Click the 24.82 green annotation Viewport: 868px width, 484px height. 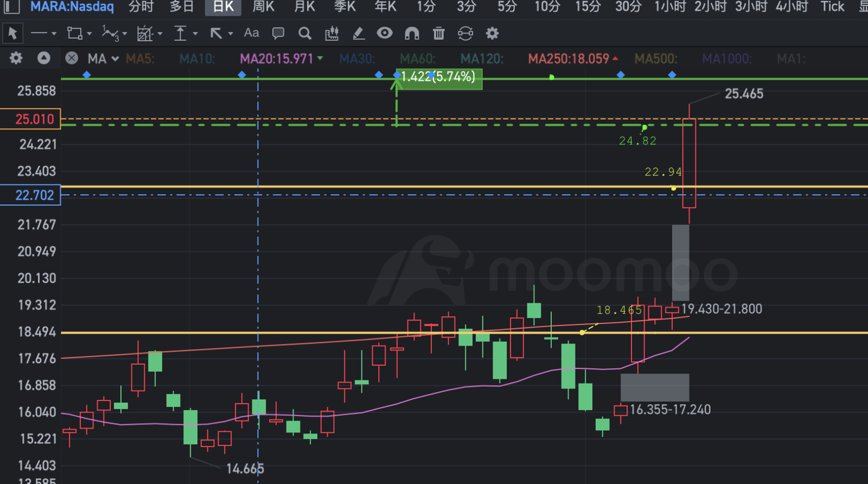[638, 141]
